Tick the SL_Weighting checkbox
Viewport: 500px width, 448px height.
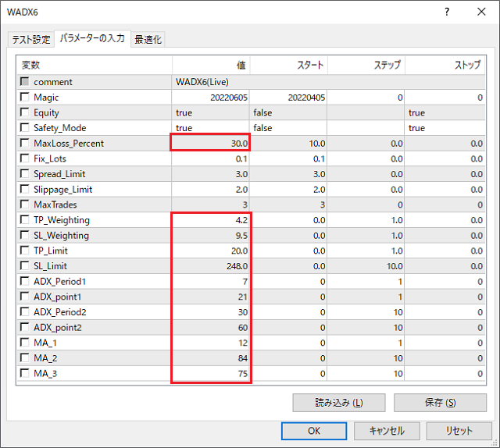(24, 235)
